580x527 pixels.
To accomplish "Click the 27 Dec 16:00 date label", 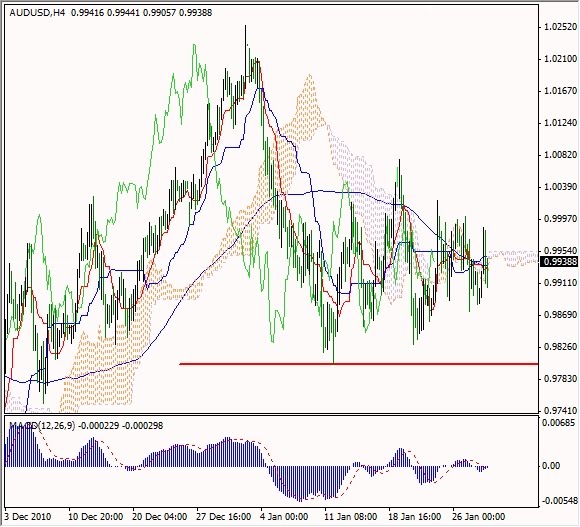I will pyautogui.click(x=224, y=517).
